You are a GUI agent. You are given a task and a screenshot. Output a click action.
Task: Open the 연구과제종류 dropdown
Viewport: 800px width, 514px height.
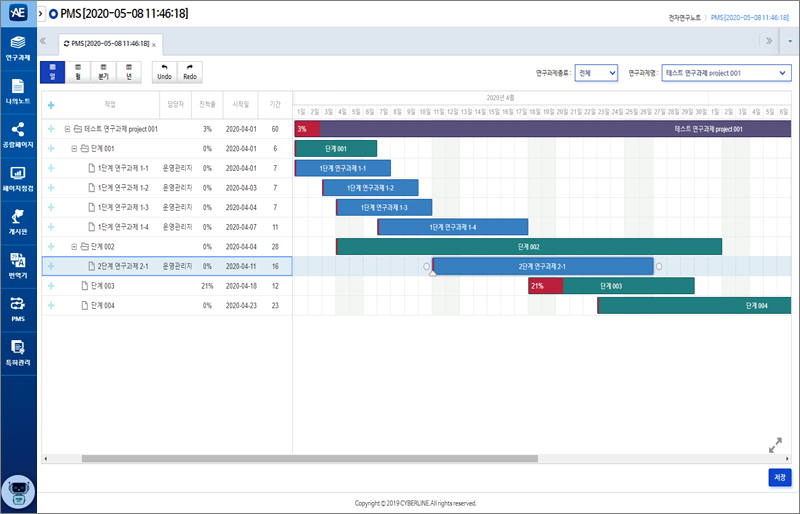point(596,73)
